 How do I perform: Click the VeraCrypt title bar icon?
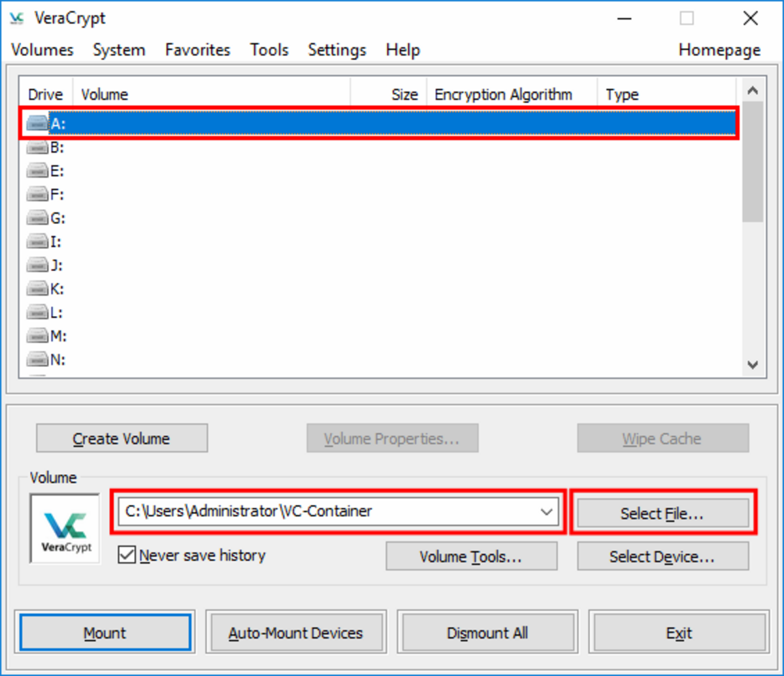pos(17,19)
